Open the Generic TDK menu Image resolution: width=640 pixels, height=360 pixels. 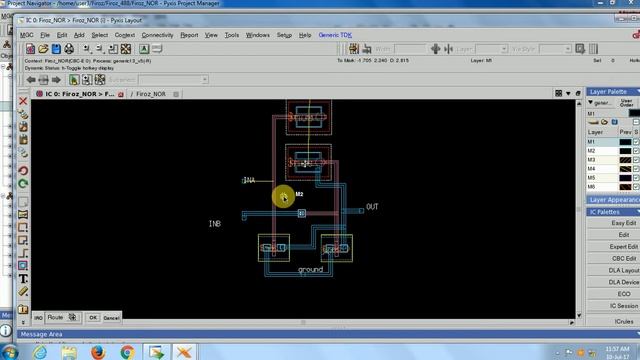pyautogui.click(x=335, y=35)
